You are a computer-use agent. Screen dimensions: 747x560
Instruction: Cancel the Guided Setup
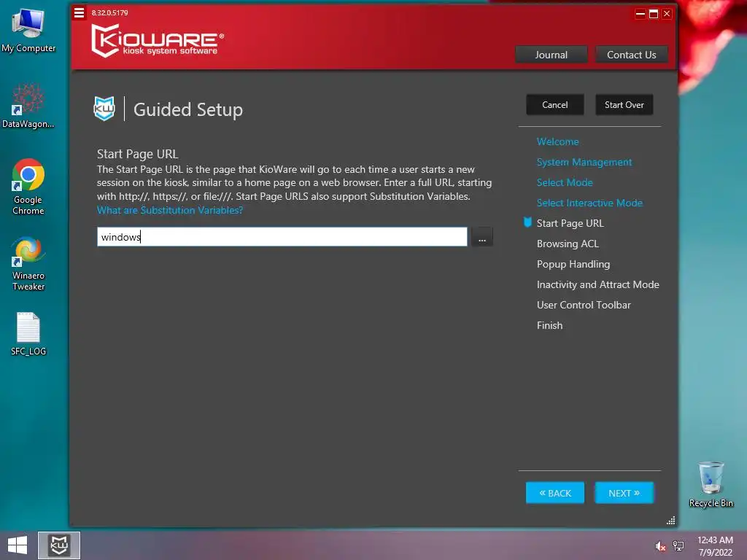pos(555,105)
